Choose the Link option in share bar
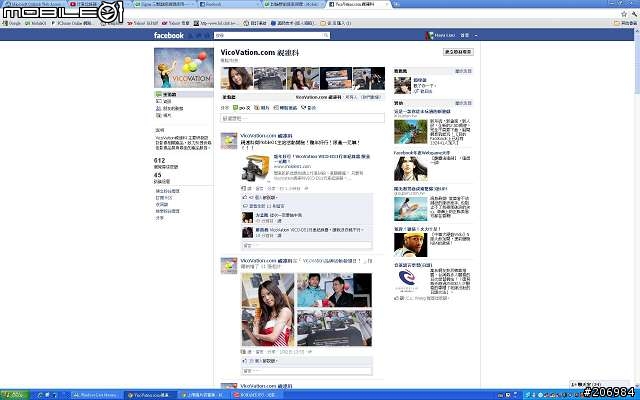The width and height of the screenshot is (640, 400). (285, 108)
